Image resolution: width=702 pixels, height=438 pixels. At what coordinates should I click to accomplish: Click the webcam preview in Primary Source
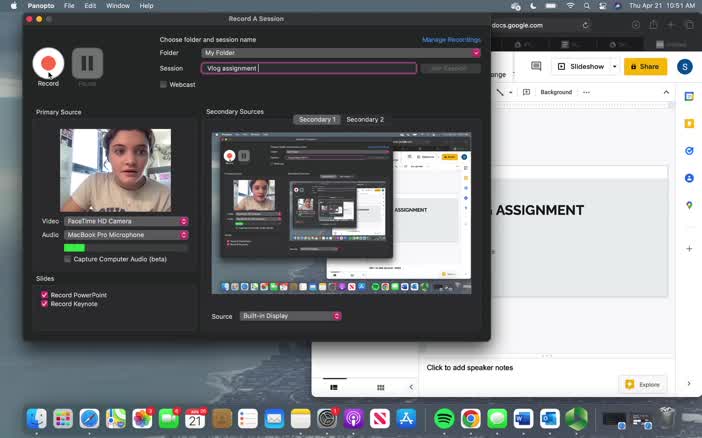pos(116,170)
